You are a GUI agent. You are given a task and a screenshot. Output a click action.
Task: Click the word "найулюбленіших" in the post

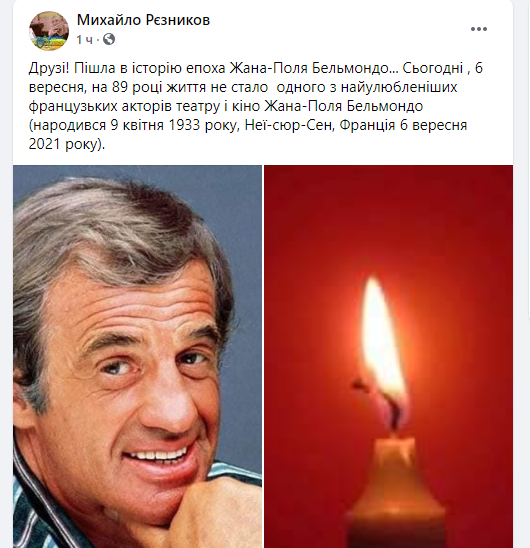point(399,87)
